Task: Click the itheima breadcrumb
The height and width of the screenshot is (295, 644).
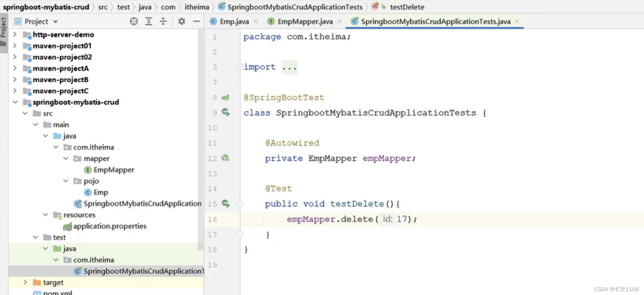Action: [197, 7]
